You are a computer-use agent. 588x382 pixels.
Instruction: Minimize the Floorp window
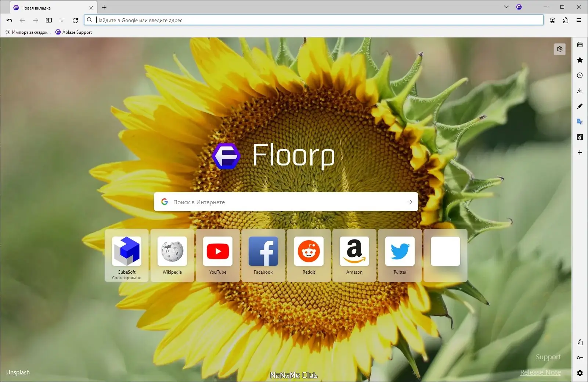point(545,7)
